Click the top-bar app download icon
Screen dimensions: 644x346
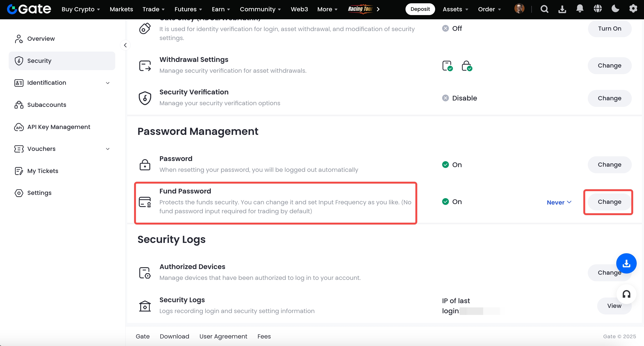[x=562, y=9]
